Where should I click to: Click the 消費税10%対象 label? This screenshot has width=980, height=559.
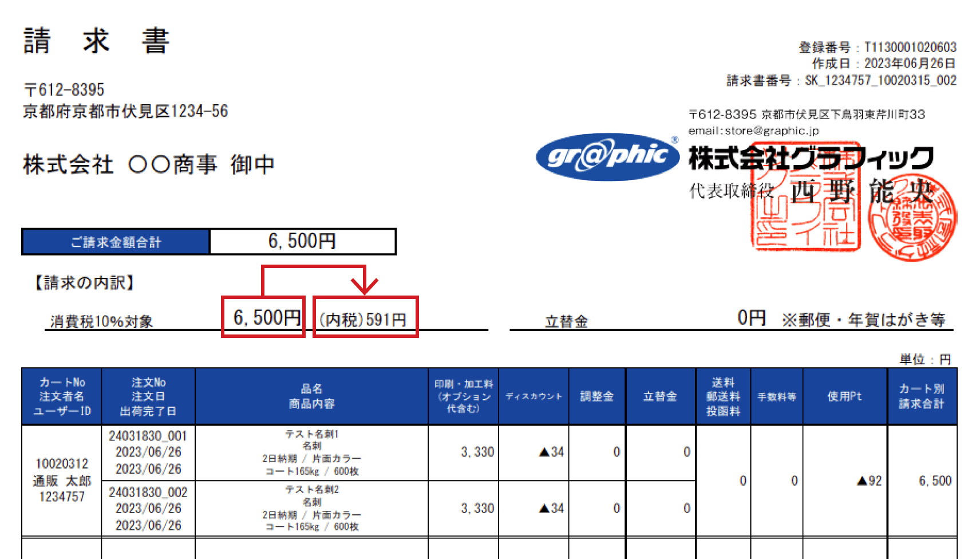(101, 321)
